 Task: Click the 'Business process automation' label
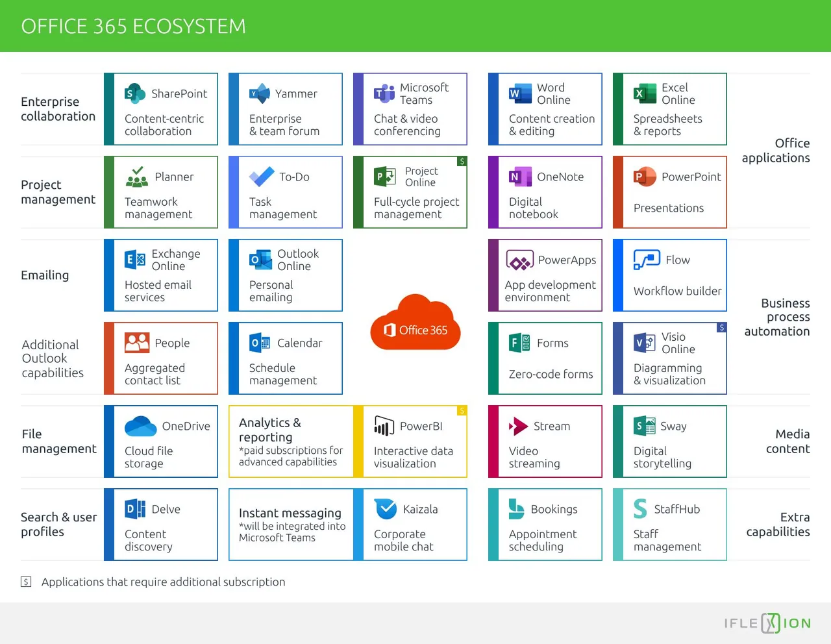click(x=777, y=317)
